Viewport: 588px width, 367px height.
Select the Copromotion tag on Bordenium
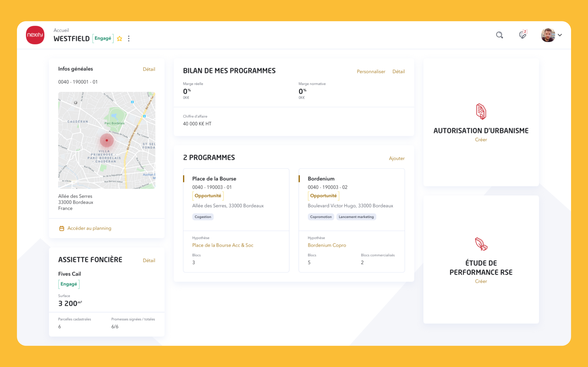point(321,217)
